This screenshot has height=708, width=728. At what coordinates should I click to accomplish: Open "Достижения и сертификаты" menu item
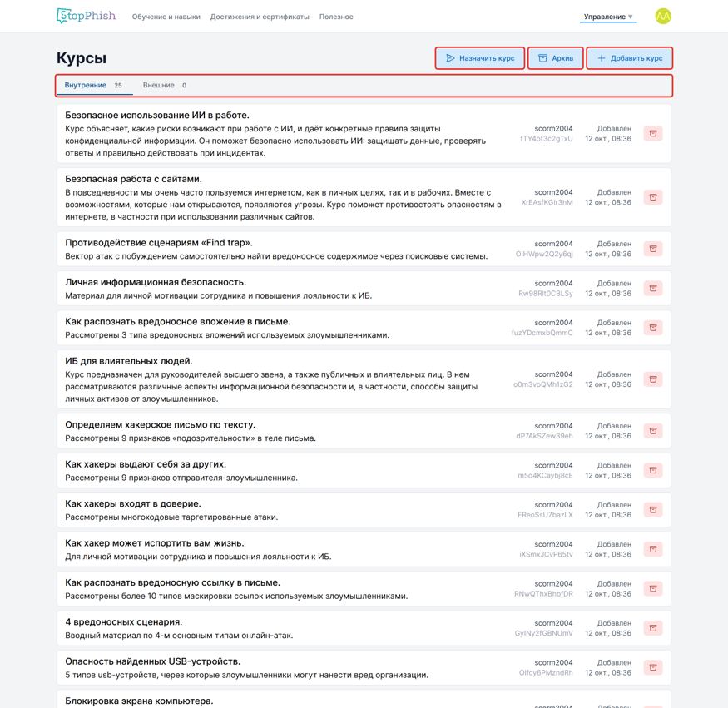click(x=260, y=17)
